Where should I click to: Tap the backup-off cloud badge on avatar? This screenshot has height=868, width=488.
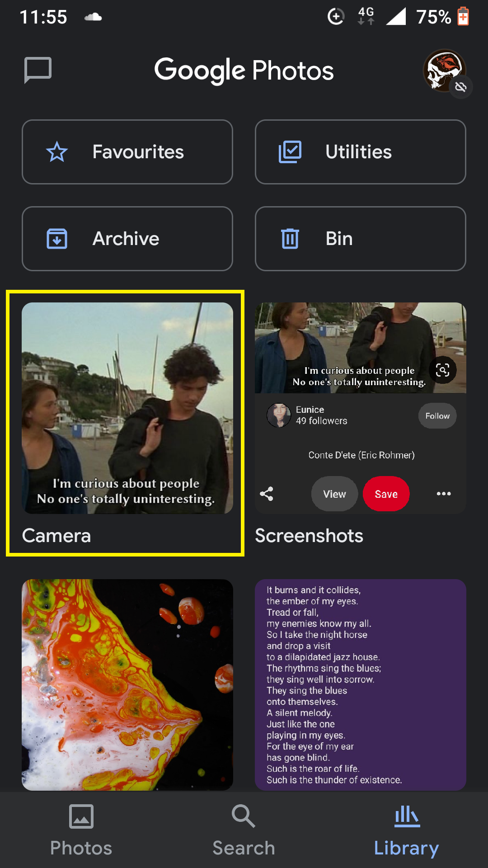(461, 87)
